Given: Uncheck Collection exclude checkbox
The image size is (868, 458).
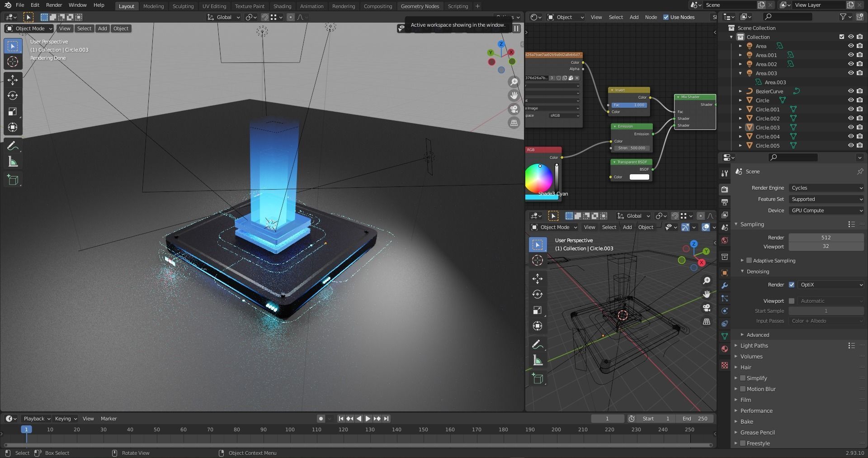Looking at the screenshot, I should [x=841, y=37].
